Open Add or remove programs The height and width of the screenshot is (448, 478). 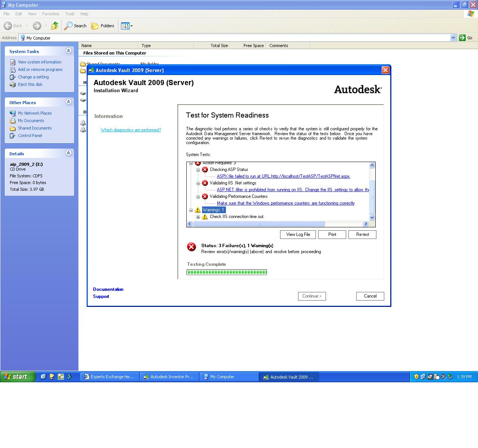pos(40,69)
